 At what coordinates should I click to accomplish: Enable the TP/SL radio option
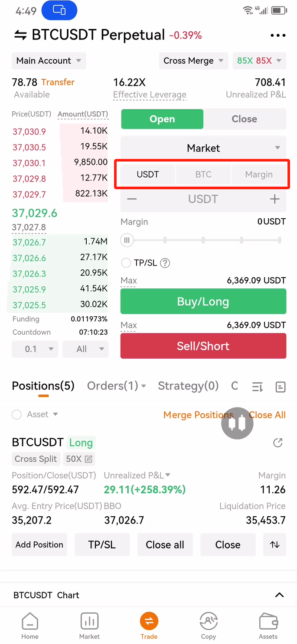(126, 263)
